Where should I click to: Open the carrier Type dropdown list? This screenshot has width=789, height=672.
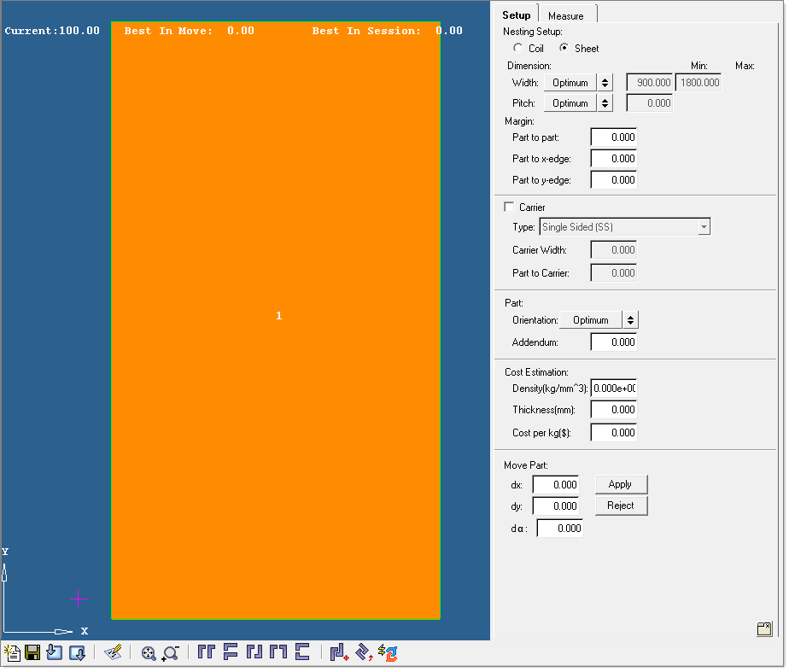pyautogui.click(x=703, y=226)
